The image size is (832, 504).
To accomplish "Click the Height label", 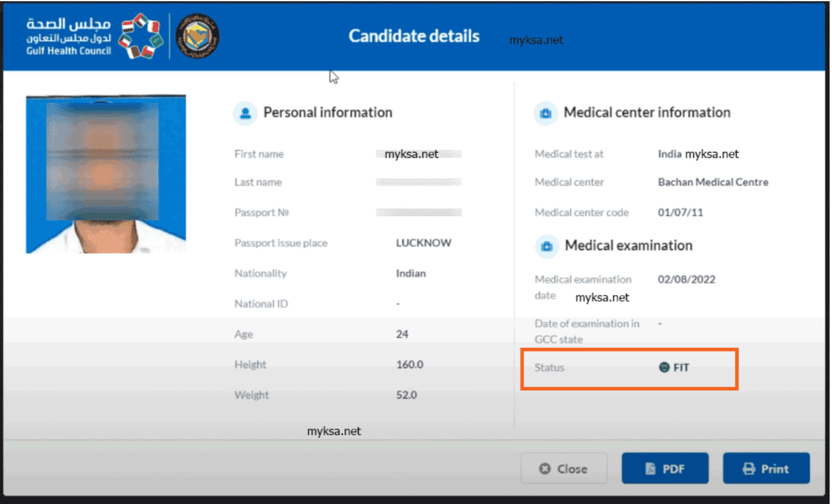I will click(250, 365).
